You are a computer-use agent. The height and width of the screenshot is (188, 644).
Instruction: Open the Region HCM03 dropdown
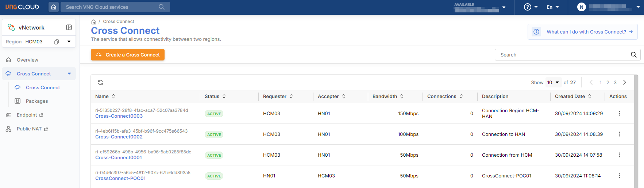69,42
